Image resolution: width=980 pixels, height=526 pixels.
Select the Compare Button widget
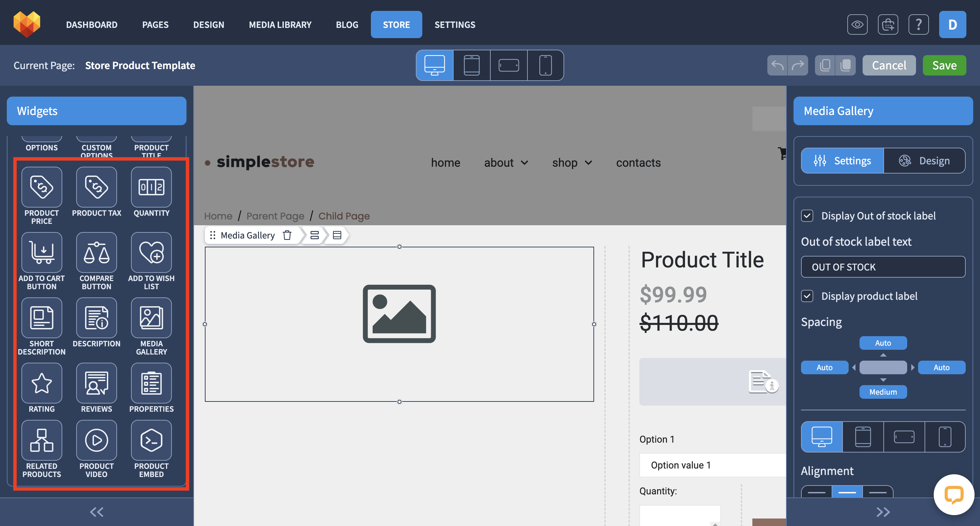click(96, 252)
